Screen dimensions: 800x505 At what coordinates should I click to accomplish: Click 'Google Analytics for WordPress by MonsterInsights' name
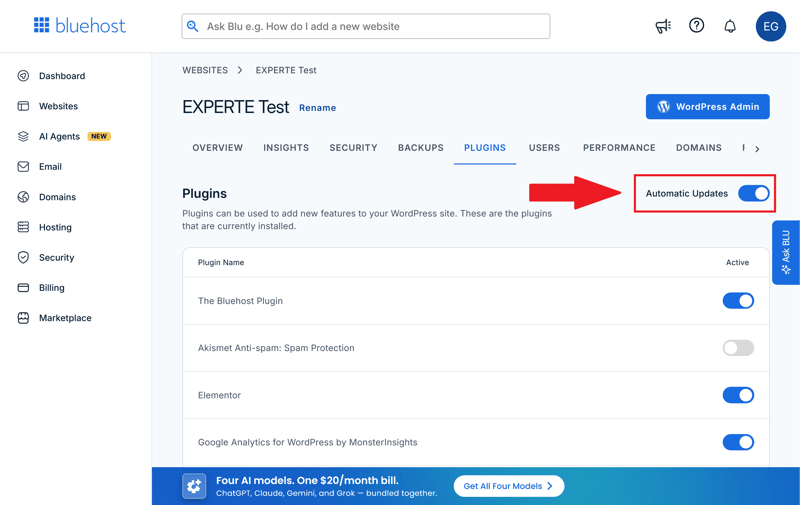pyautogui.click(x=308, y=442)
